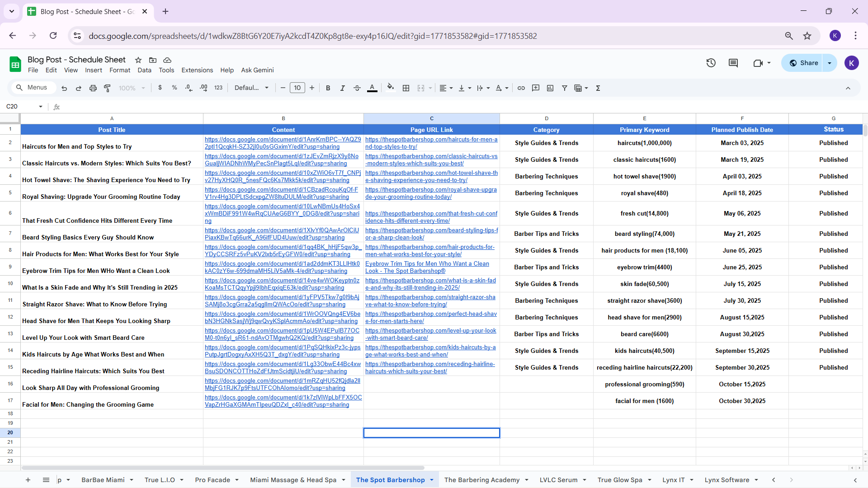The width and height of the screenshot is (868, 488).
Task: Open version history clock icon
Action: tap(711, 63)
